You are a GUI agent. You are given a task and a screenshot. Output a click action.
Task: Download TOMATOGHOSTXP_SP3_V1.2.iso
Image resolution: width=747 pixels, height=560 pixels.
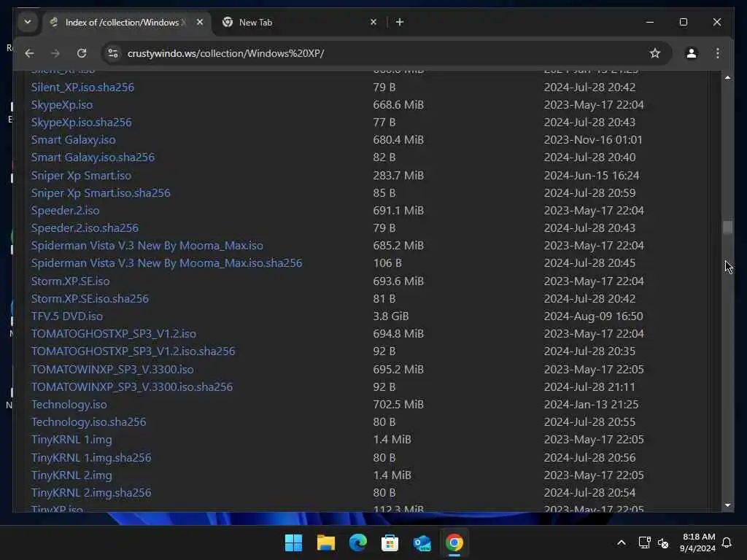click(113, 334)
